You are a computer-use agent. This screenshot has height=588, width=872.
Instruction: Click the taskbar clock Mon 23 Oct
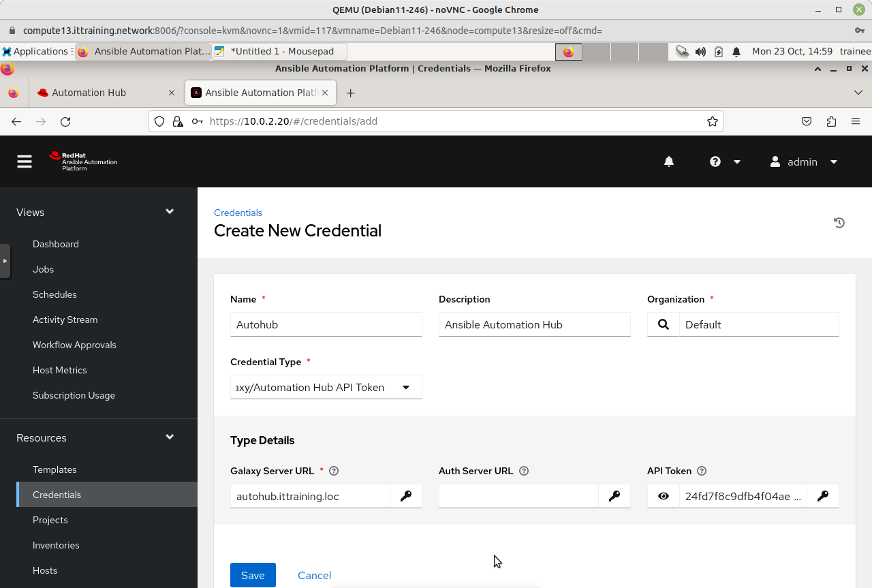pyautogui.click(x=792, y=51)
